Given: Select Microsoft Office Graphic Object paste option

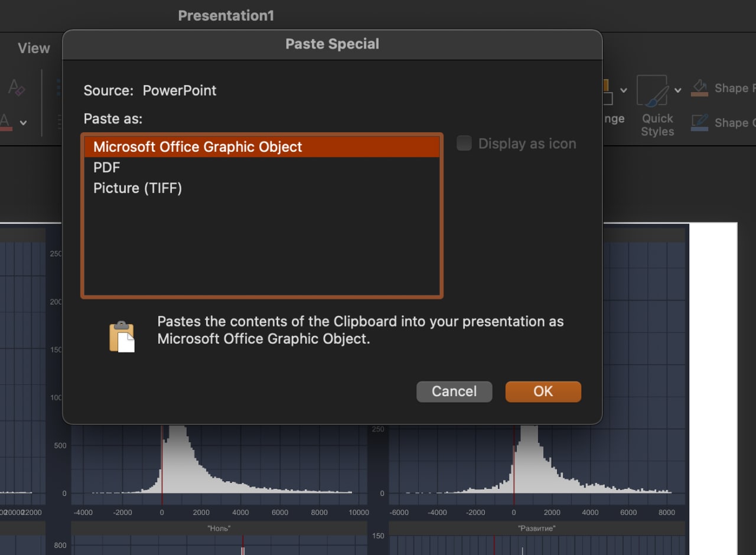Looking at the screenshot, I should [262, 147].
